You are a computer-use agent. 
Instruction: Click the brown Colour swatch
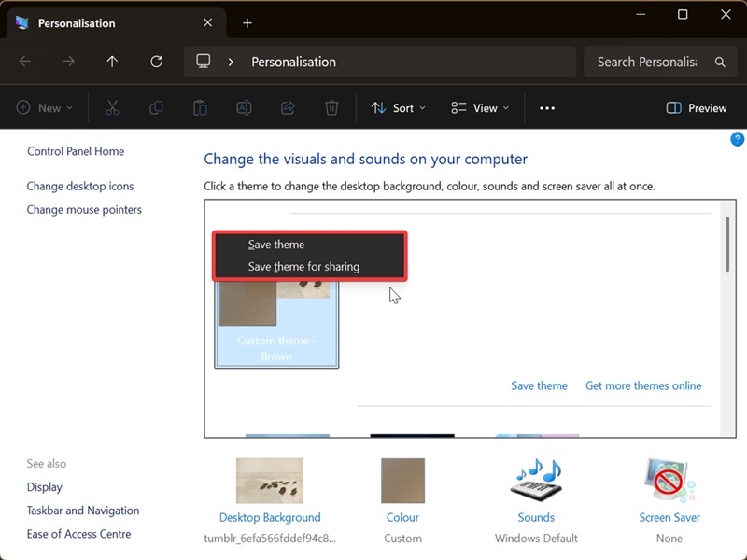pos(402,481)
